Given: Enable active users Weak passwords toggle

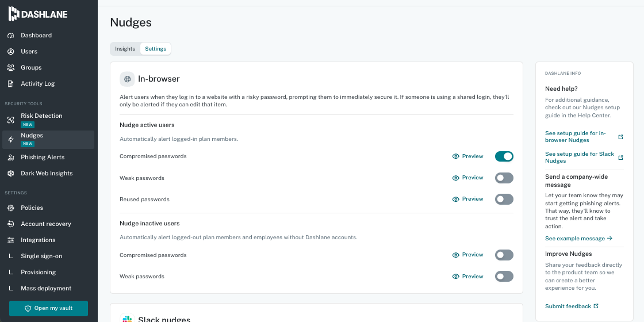Looking at the screenshot, I should (x=504, y=178).
